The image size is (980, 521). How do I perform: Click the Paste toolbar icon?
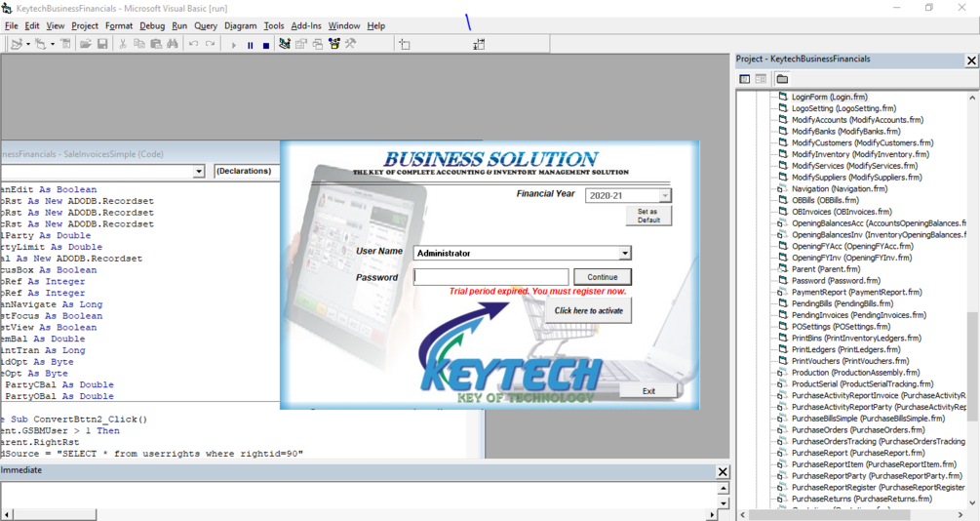[x=156, y=44]
